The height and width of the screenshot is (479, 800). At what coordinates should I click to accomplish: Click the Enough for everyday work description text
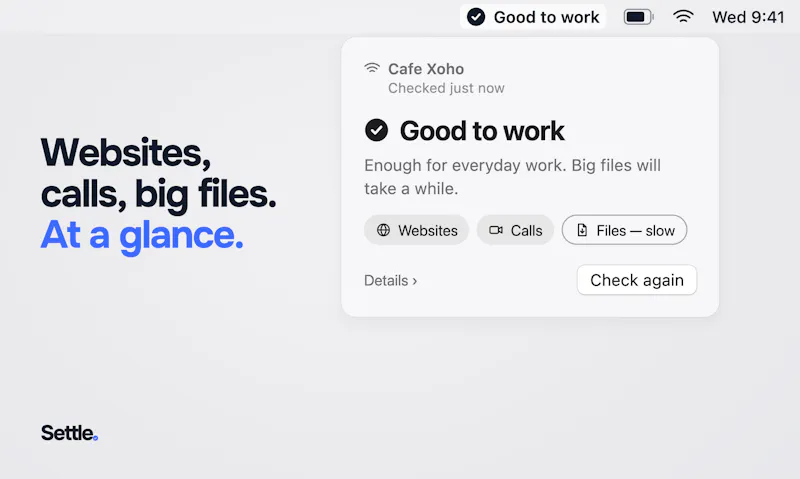512,177
